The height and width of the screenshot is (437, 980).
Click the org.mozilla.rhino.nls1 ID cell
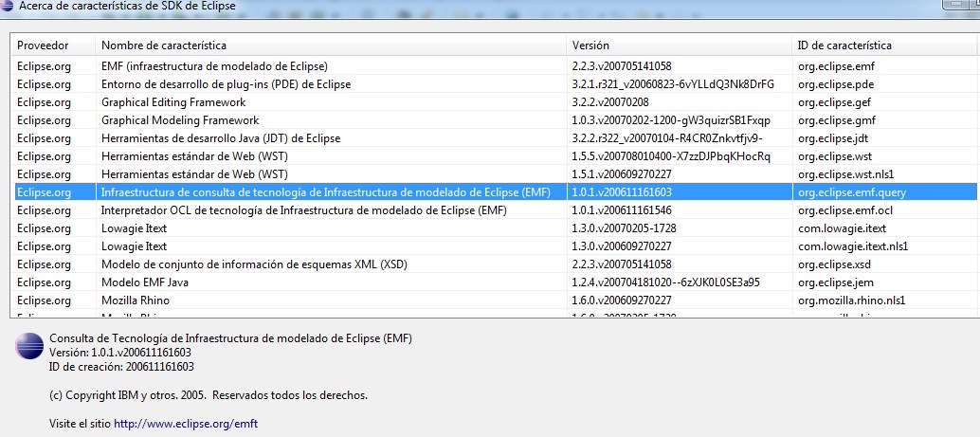click(852, 300)
